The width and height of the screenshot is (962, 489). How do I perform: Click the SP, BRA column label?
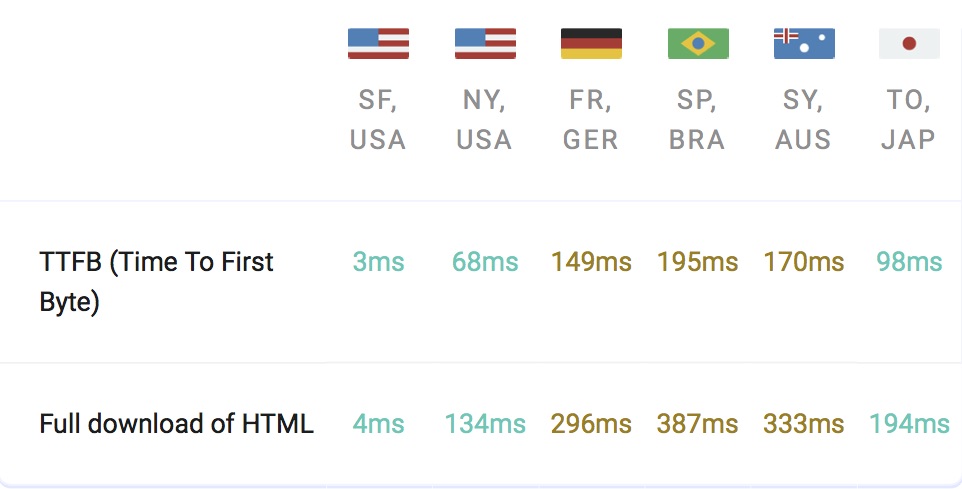[x=697, y=120]
